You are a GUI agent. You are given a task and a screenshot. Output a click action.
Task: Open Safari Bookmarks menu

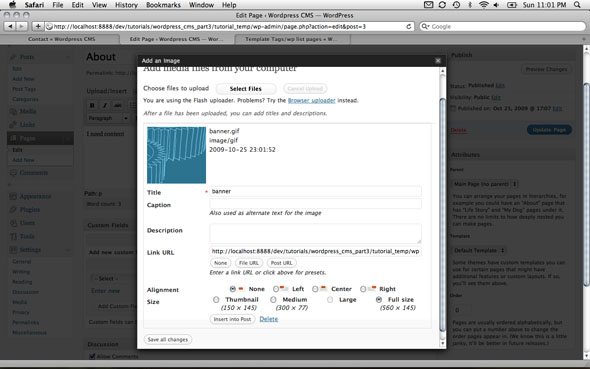pyautogui.click(x=163, y=5)
